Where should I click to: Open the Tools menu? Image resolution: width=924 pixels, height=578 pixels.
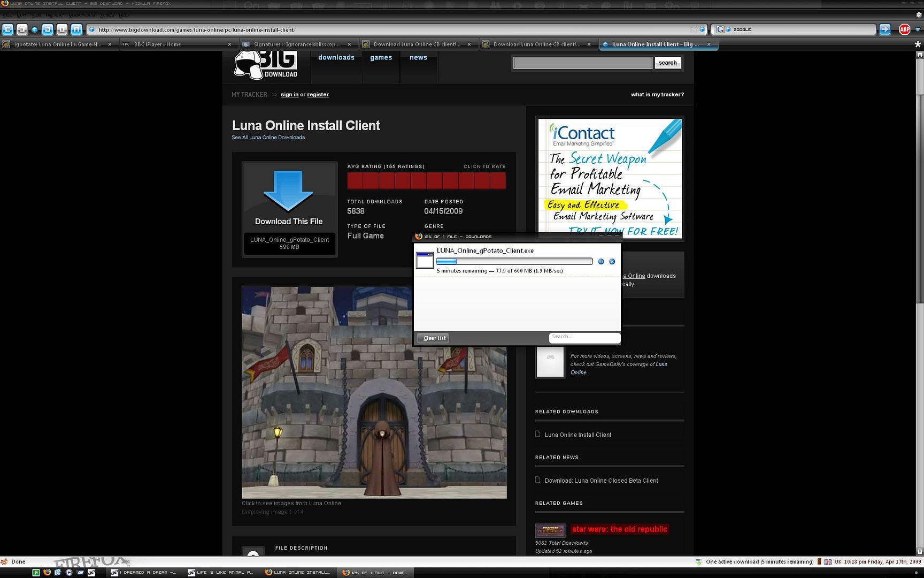107,15
